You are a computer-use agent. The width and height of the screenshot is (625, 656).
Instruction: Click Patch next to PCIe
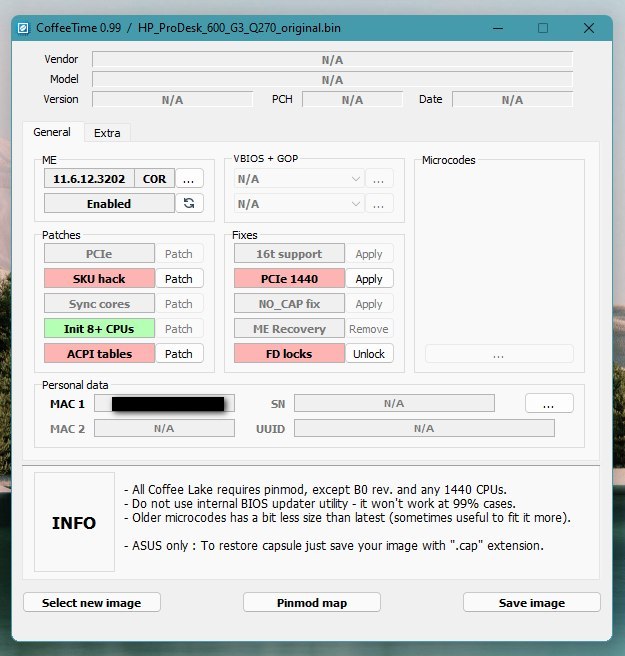click(x=179, y=254)
